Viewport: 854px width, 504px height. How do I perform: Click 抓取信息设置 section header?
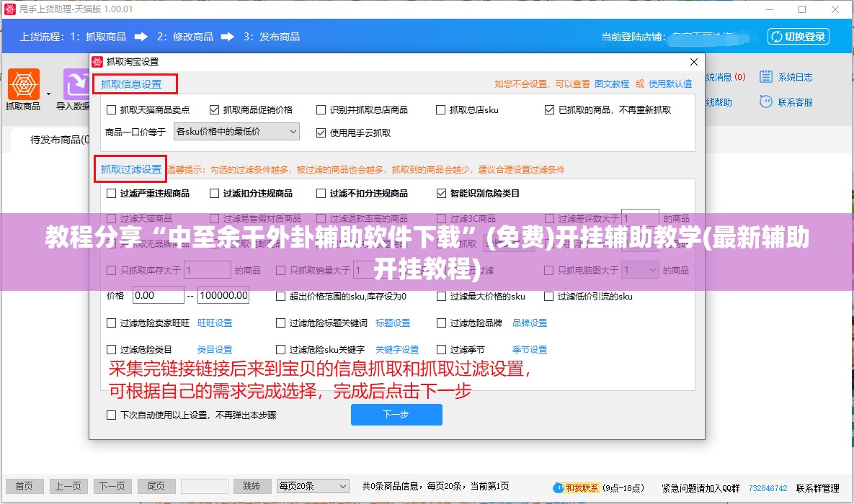(131, 84)
